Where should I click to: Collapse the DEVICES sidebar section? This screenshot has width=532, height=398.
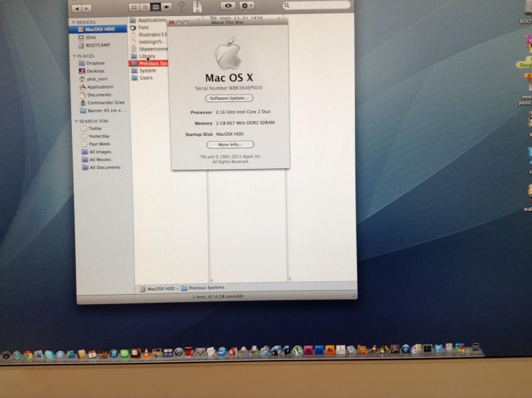[74, 22]
